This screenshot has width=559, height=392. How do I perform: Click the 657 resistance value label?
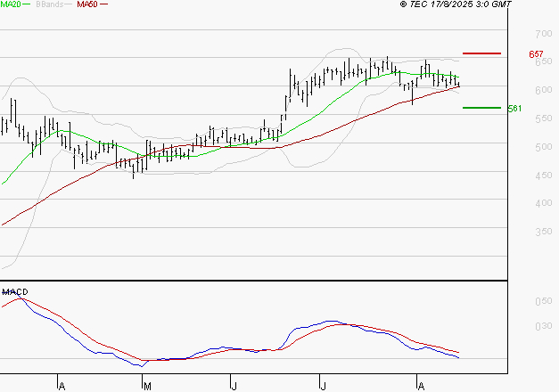pyautogui.click(x=537, y=55)
